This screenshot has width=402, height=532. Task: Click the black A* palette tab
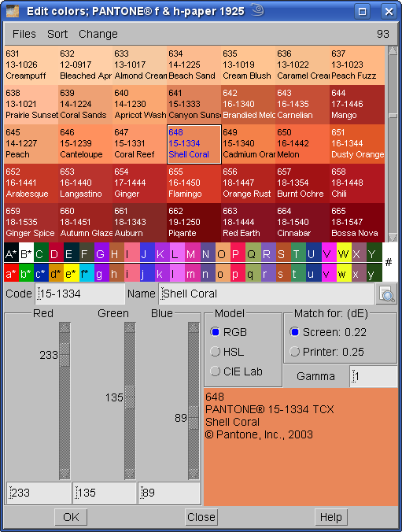click(x=11, y=253)
